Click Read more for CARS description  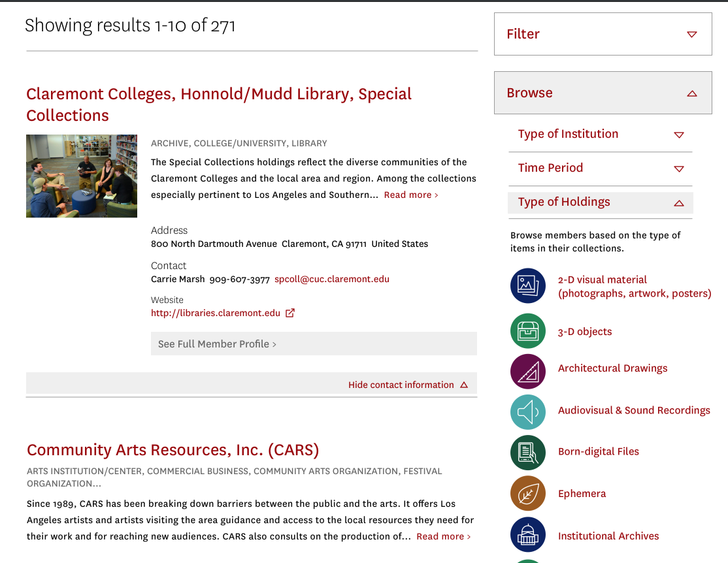tap(443, 536)
